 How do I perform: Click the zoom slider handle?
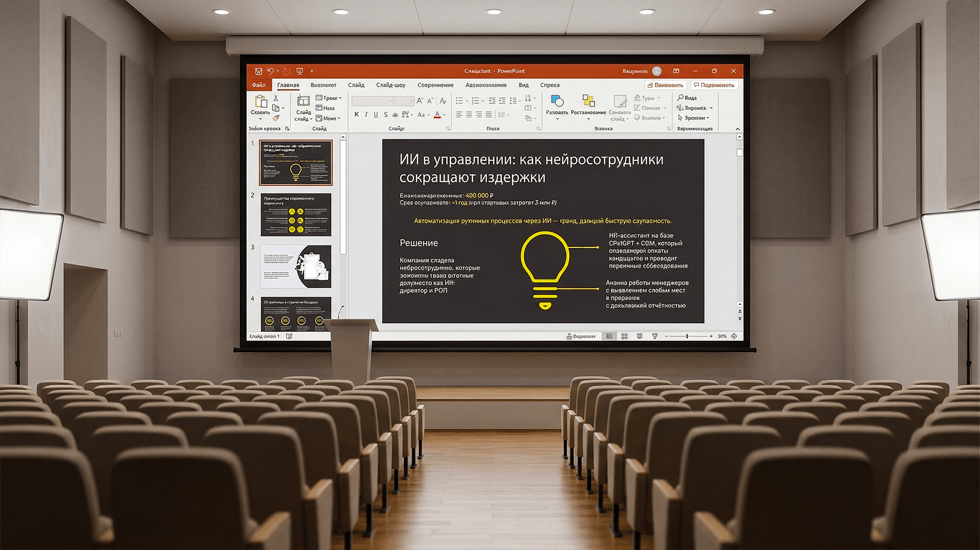tap(688, 336)
